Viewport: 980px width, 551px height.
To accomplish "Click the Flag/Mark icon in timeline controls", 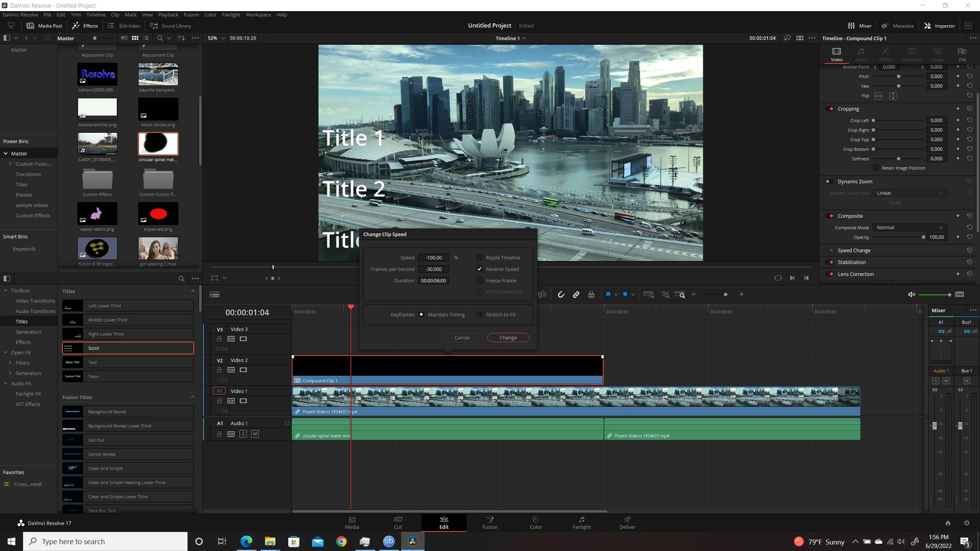I will [608, 295].
